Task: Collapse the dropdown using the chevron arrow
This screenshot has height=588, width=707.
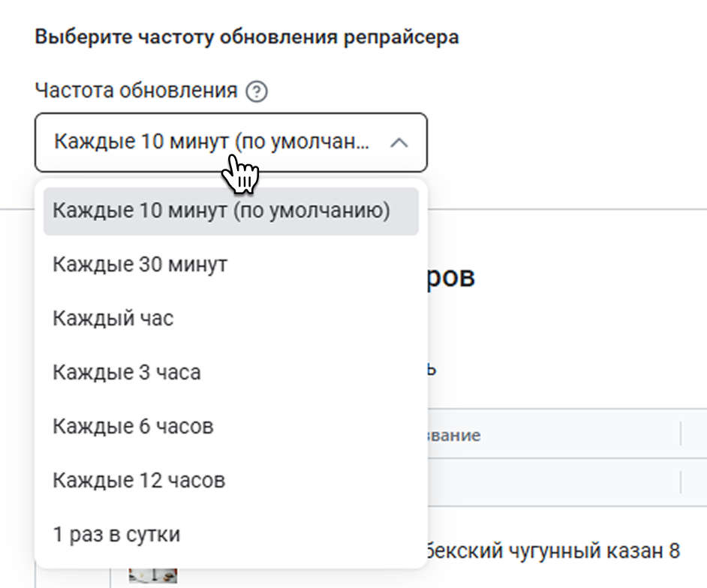Action: click(399, 142)
